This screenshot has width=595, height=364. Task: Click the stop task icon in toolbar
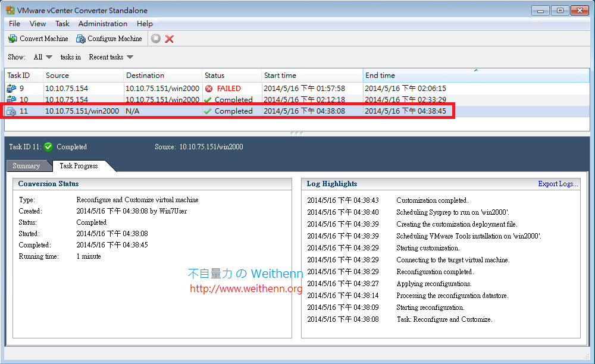pos(156,39)
